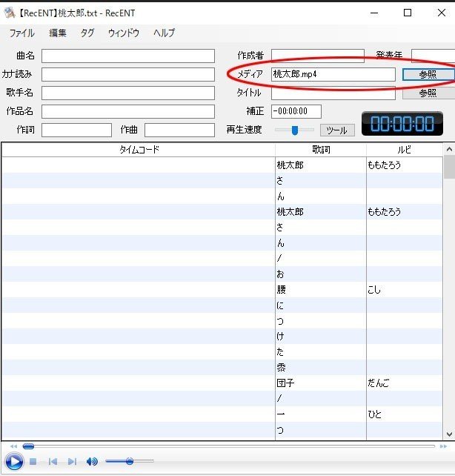Click the scrollbar up arrow of the lyrics list
Viewport: 455px width, 476px height.
click(449, 149)
